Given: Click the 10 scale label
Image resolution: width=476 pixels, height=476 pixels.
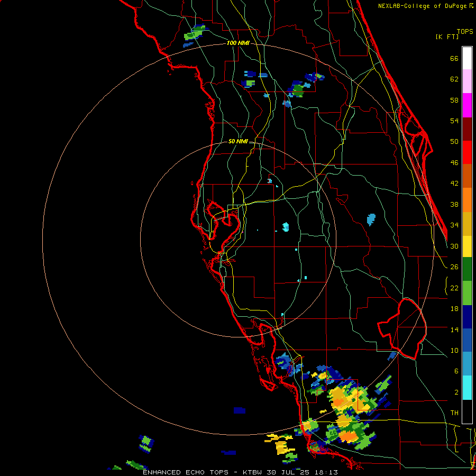Looking at the screenshot, I should 454,351.
